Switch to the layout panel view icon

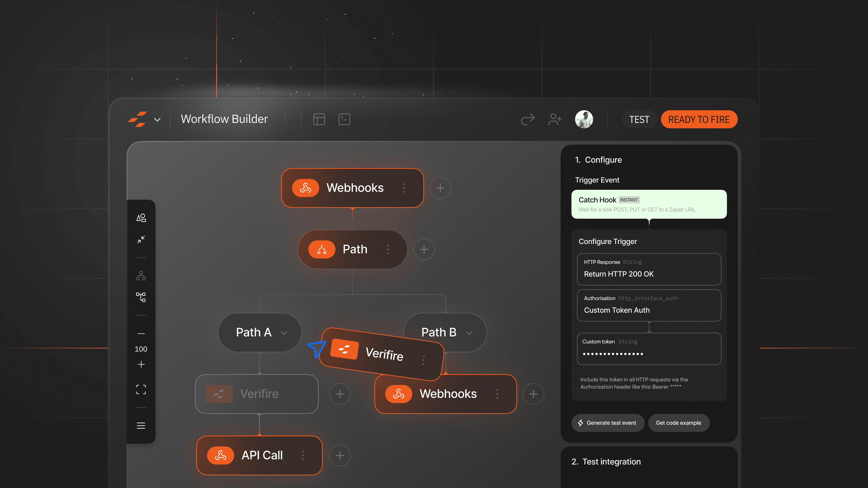point(319,119)
